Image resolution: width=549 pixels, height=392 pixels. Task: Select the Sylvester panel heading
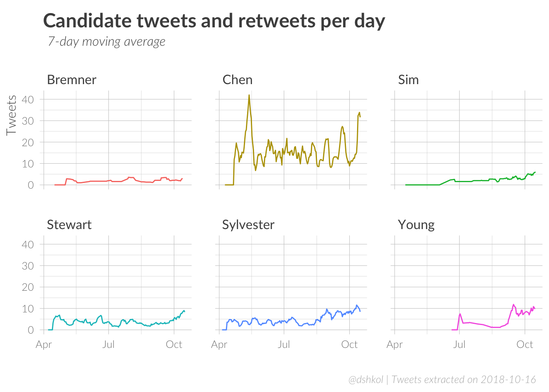[248, 225]
